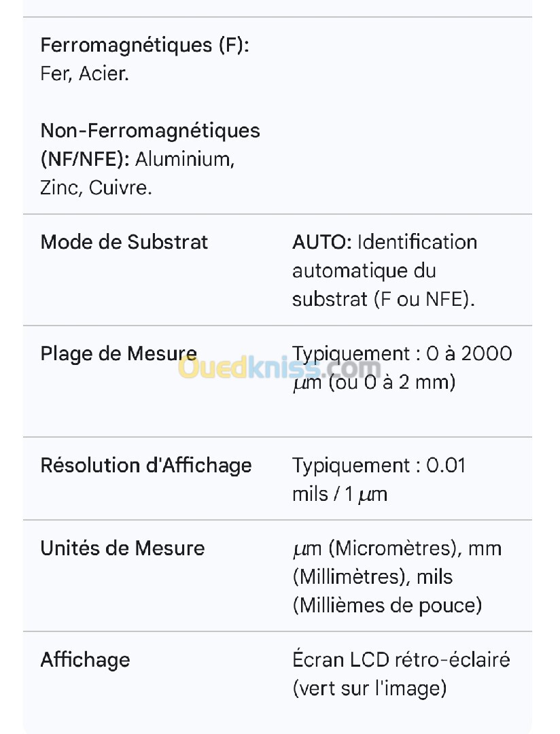Select "substrat (F ou NFE)." text
The height and width of the screenshot is (734, 560).
click(383, 300)
